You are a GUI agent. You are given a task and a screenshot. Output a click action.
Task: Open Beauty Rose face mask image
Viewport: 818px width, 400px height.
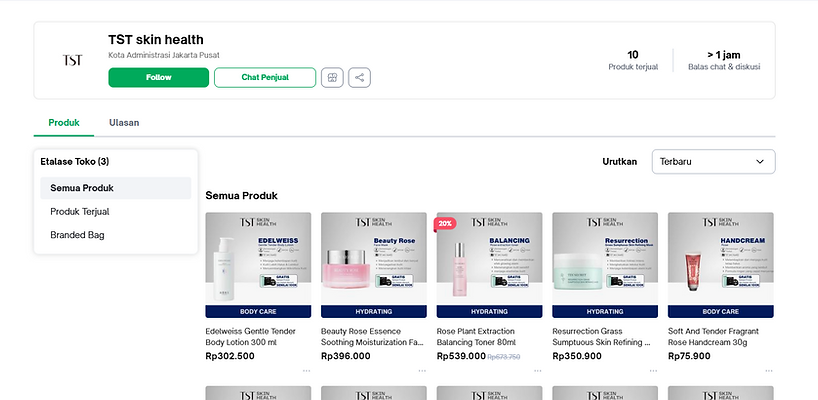[374, 265]
